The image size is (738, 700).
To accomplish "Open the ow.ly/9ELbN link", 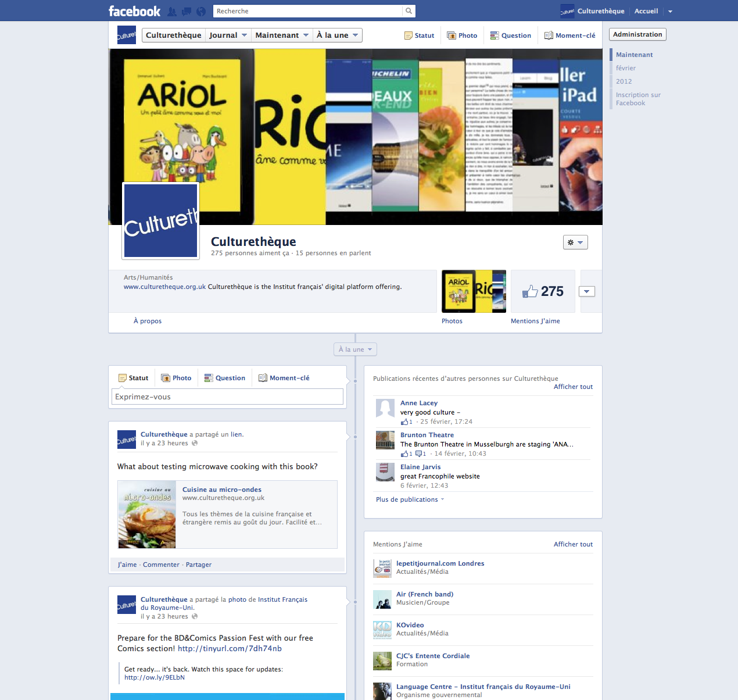I will point(155,677).
